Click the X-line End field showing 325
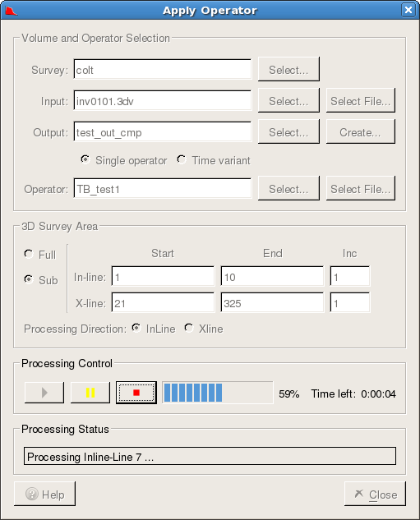Image resolution: width=420 pixels, height=520 pixels. point(272,302)
